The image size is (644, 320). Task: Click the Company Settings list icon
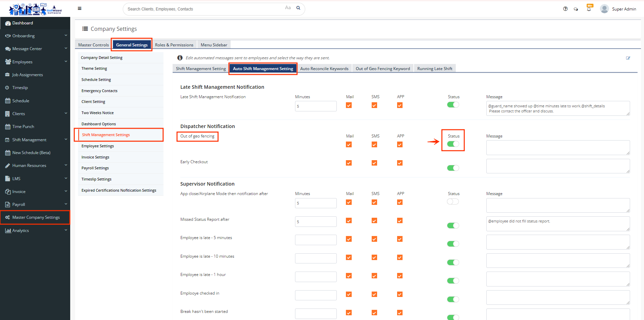(85, 29)
